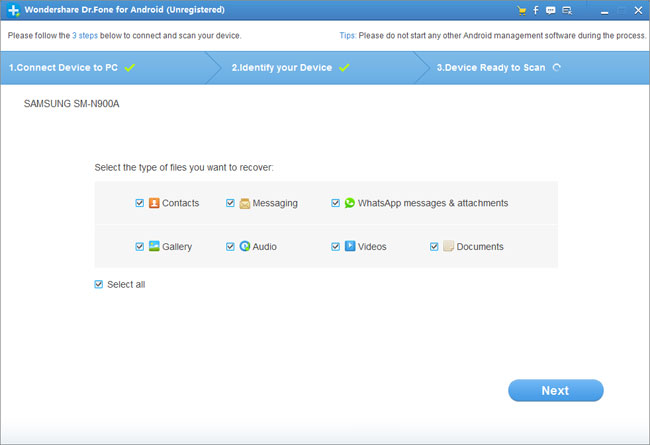The width and height of the screenshot is (650, 445).
Task: Click 'WhatsApp messages & attachments' label
Action: coord(433,203)
